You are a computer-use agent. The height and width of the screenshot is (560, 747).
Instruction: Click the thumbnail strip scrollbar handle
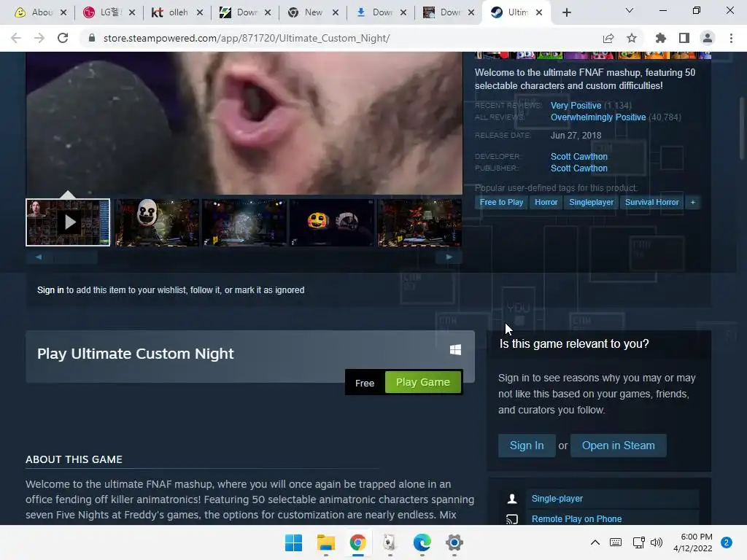(x=75, y=257)
